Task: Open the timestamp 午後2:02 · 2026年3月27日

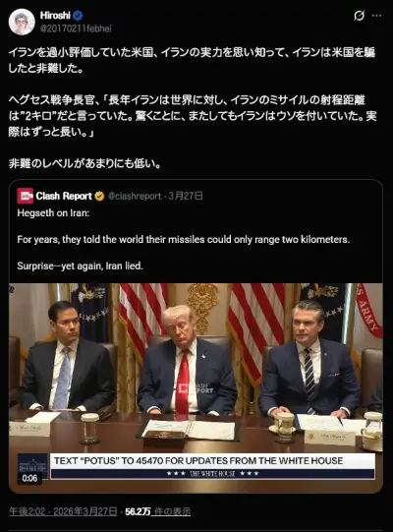Action: (63, 511)
